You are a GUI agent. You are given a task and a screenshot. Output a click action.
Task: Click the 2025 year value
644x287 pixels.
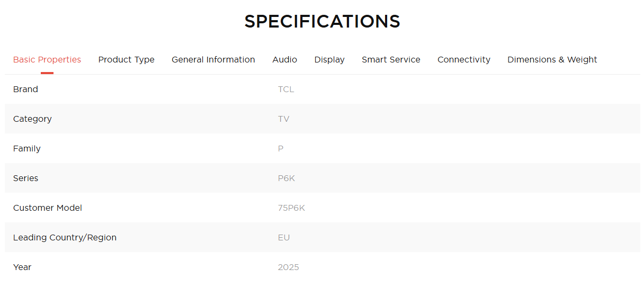pos(289,267)
